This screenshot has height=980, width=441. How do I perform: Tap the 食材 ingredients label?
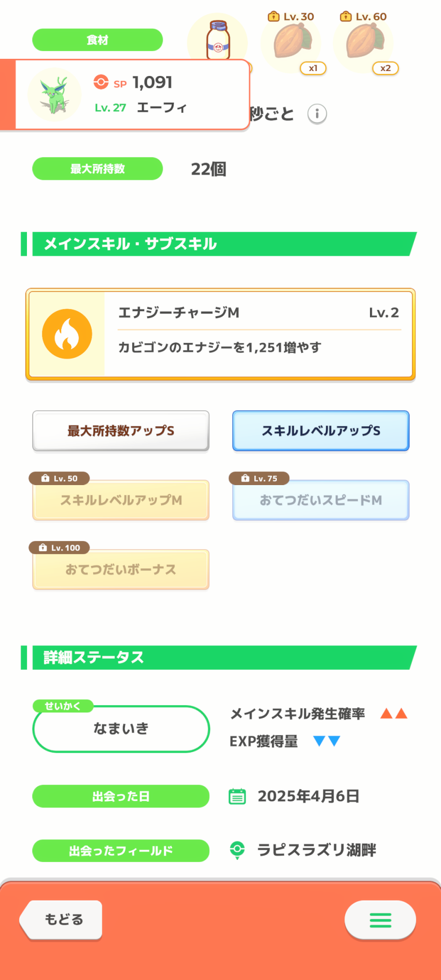pyautogui.click(x=98, y=40)
